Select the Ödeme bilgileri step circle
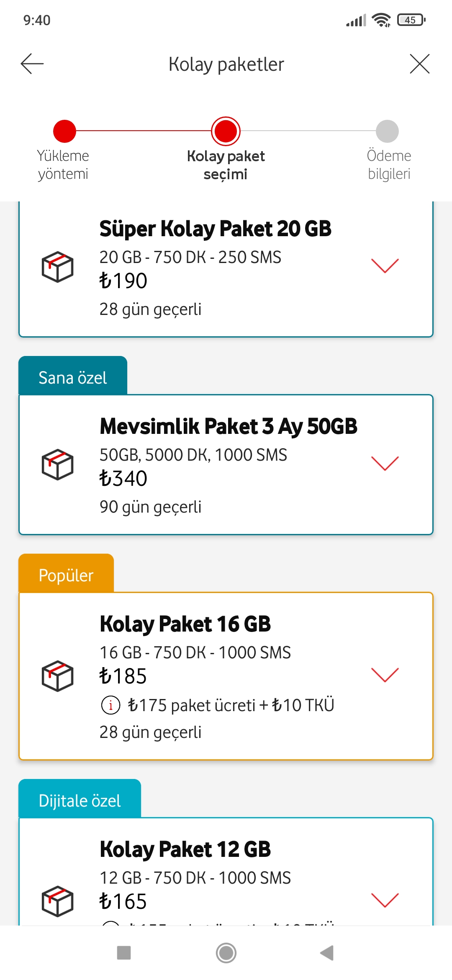Viewport: 452px width, 980px height. point(387,131)
